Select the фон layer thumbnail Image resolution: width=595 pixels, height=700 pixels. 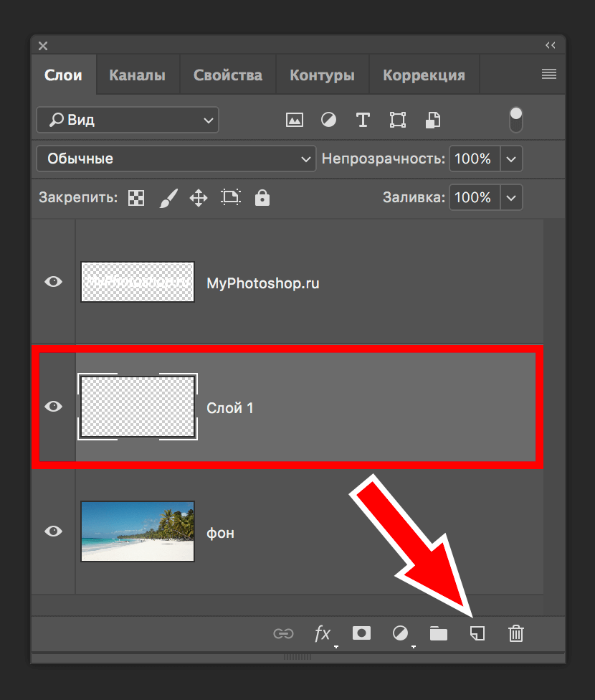138,531
